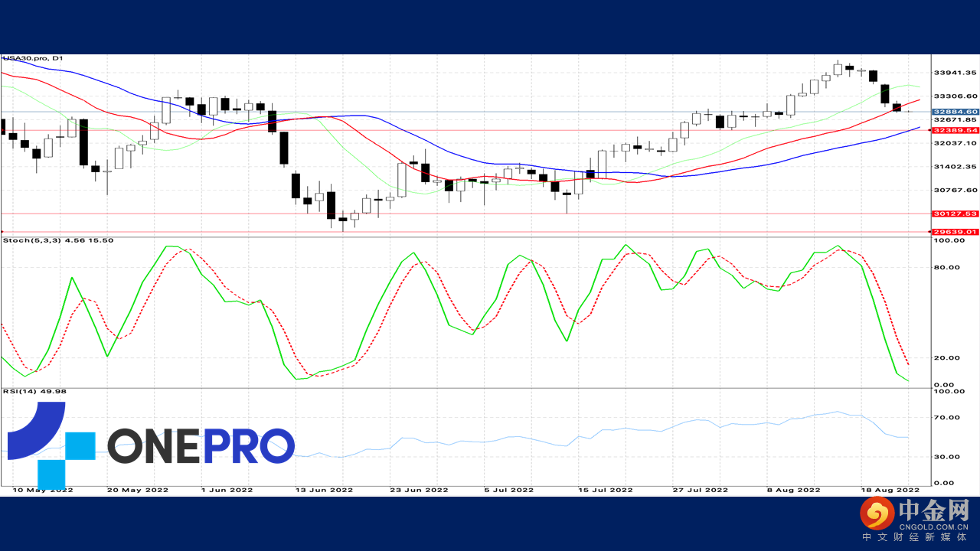980x551 pixels.
Task: Click the 8 Aug 2022 date label
Action: [x=794, y=490]
